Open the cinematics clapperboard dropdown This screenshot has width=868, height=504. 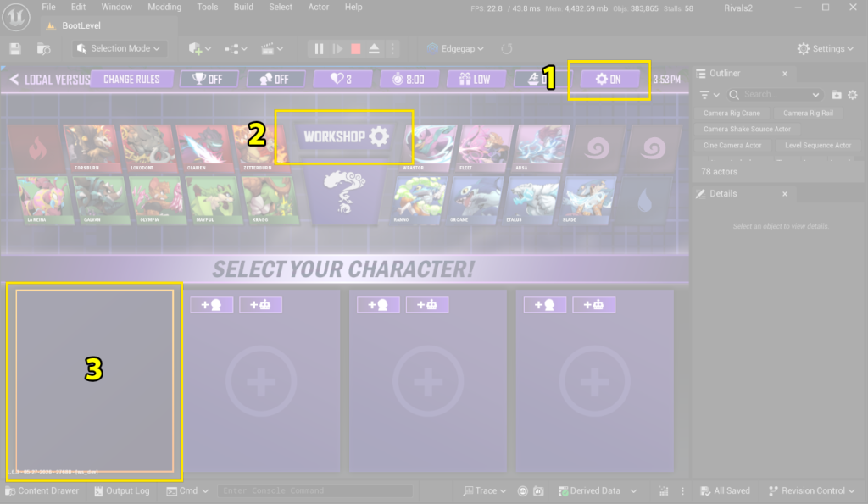tap(272, 48)
